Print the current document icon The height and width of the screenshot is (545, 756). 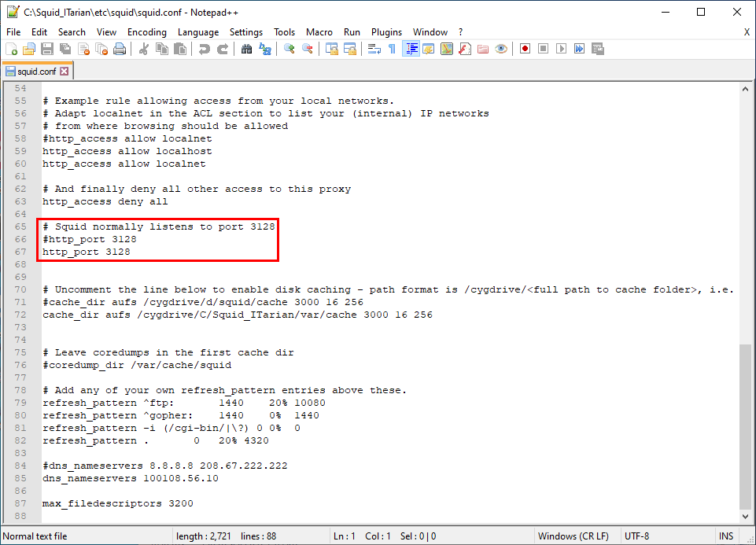(120, 49)
